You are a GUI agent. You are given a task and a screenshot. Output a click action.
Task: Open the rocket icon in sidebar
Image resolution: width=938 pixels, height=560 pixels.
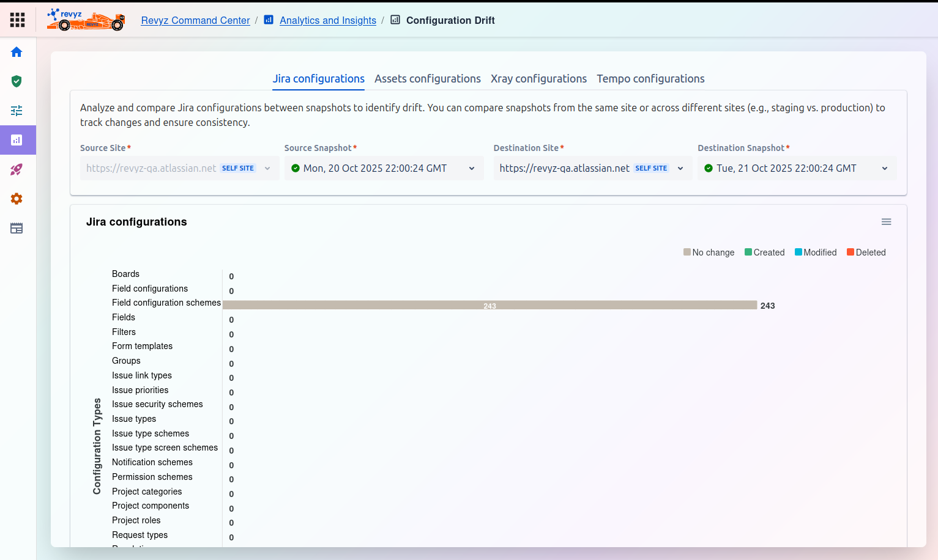17,169
